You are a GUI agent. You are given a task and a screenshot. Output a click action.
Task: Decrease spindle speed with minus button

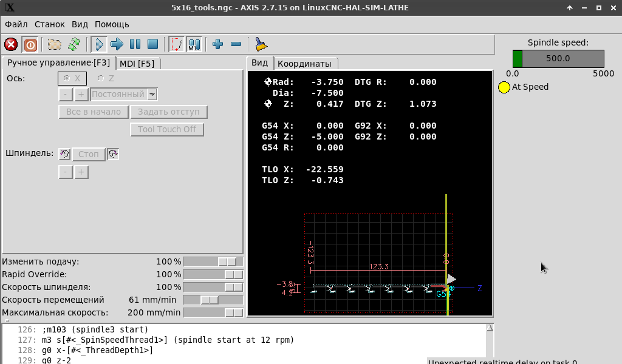click(x=66, y=172)
